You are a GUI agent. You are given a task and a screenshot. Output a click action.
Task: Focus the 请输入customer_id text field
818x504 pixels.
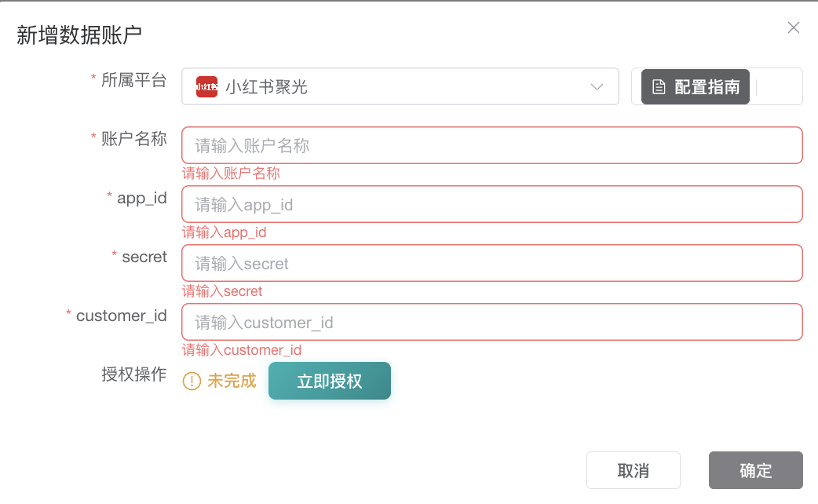pos(491,322)
